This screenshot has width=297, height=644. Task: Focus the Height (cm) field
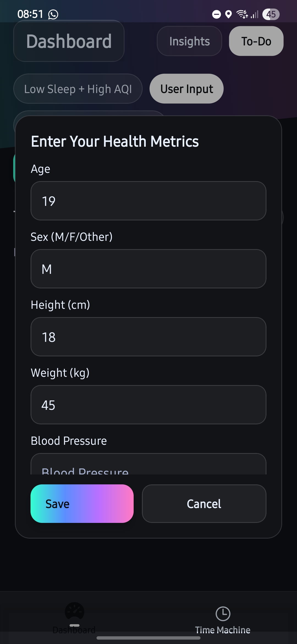(148, 337)
